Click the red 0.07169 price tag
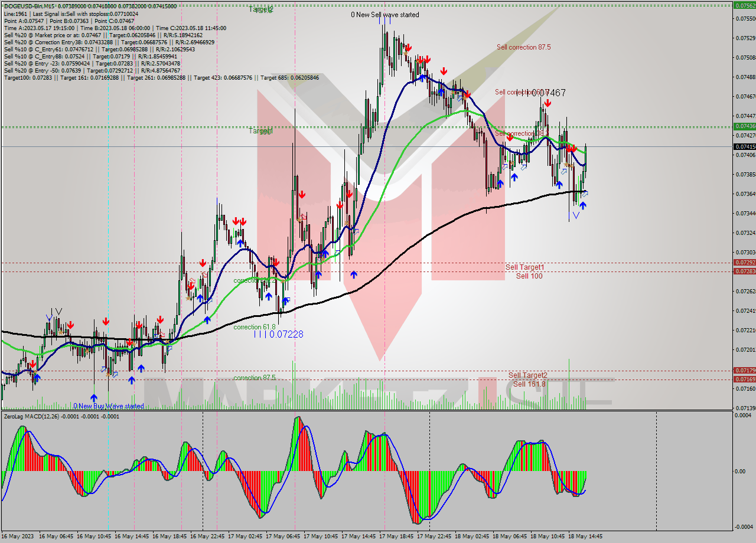Screen dimensions: 756x543 [x=744, y=379]
